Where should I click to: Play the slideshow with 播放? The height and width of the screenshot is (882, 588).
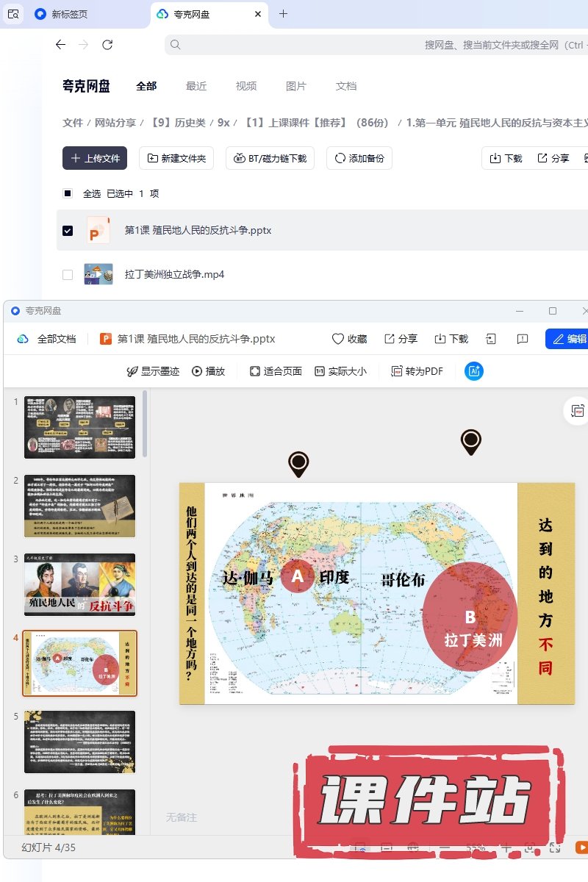[x=208, y=371]
